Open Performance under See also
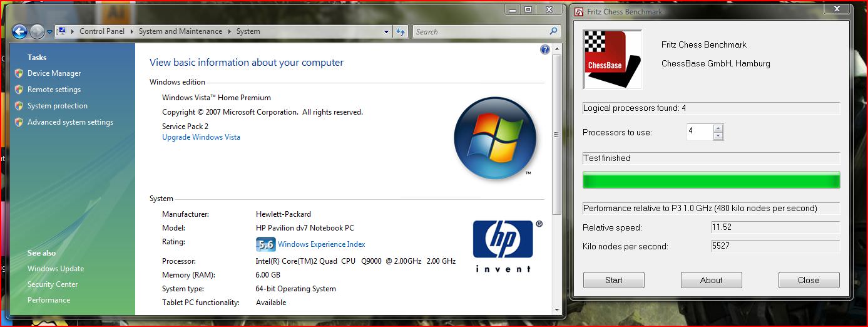 49,300
